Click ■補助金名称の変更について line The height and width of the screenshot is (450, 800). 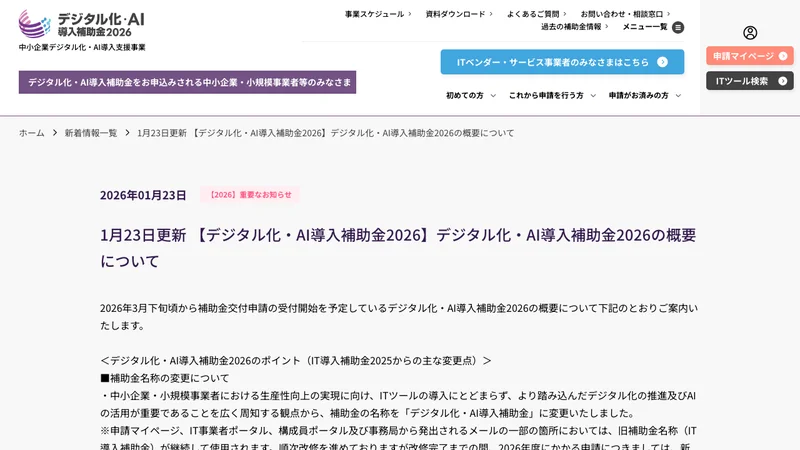(165, 378)
